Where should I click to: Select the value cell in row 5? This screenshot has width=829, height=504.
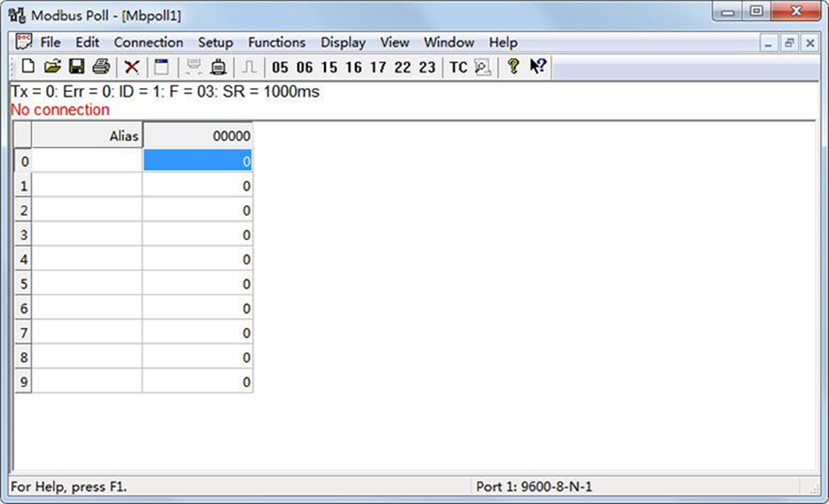point(198,284)
